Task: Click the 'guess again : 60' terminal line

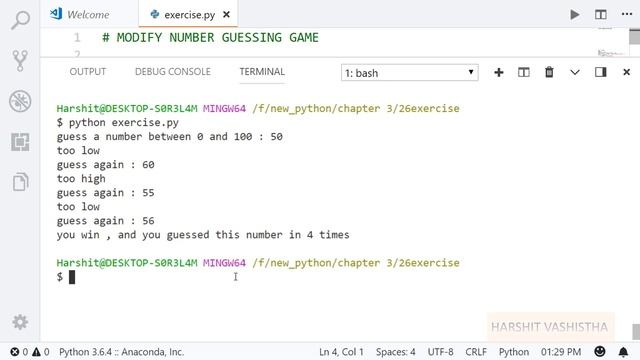Action: (105, 164)
